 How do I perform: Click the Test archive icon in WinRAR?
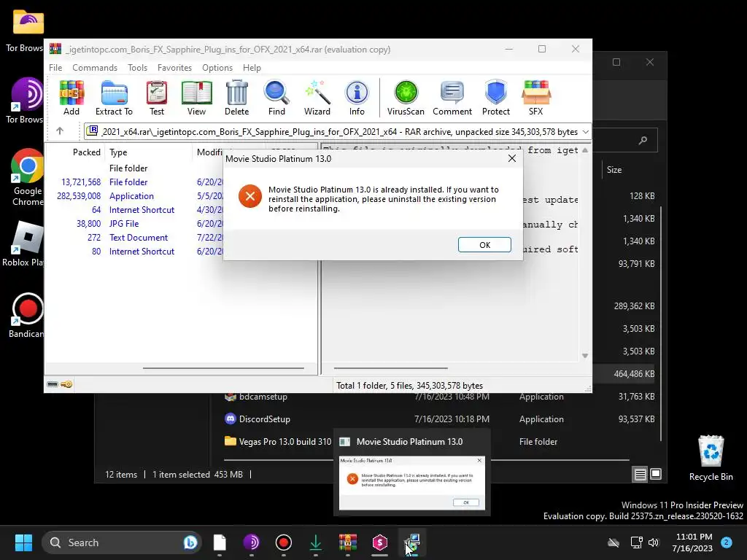coord(157,98)
